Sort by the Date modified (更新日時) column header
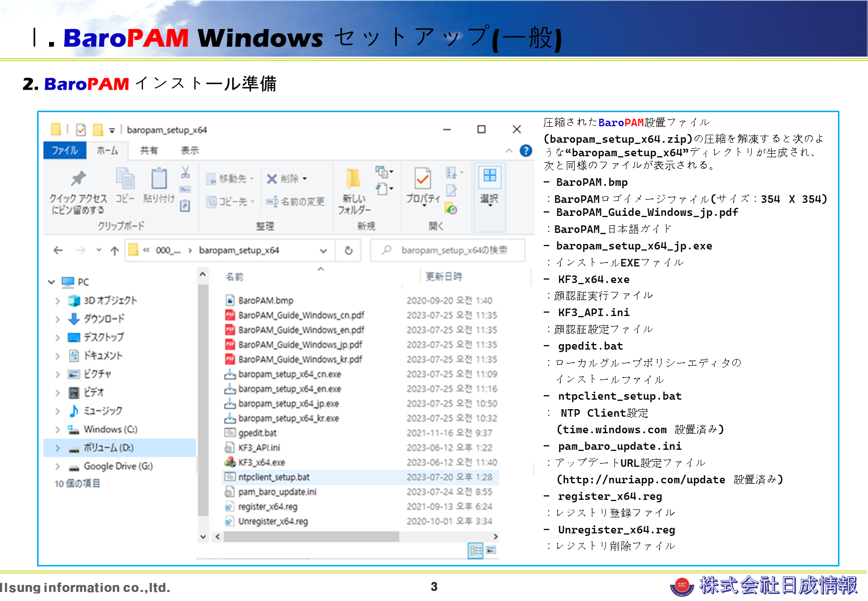The height and width of the screenshot is (601, 868). click(x=444, y=277)
